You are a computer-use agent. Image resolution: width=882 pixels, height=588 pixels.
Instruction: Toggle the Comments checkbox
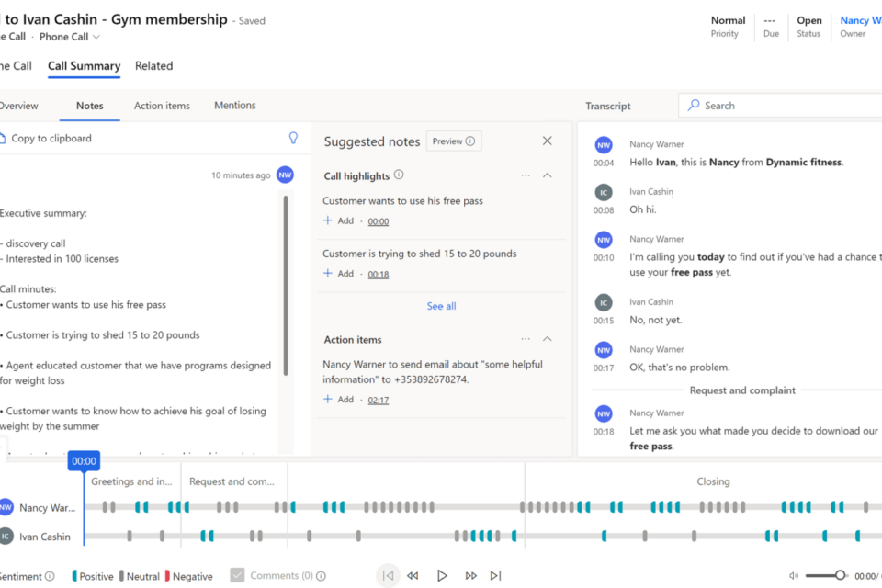tap(237, 575)
